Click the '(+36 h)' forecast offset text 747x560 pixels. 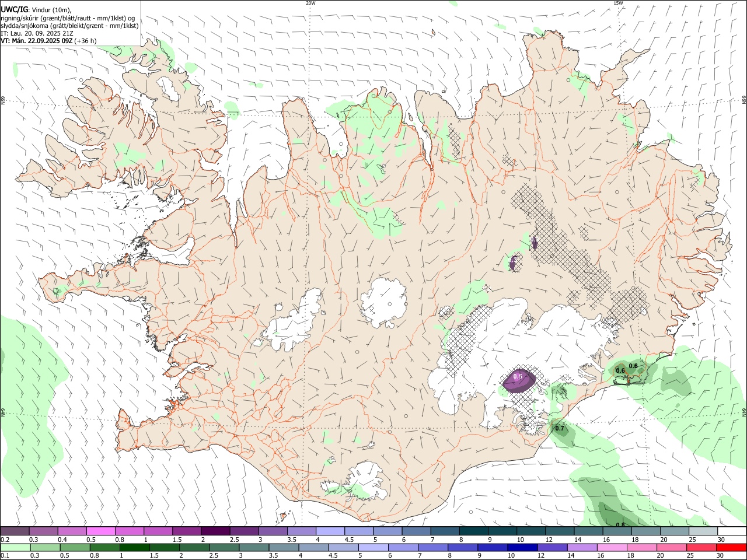[x=85, y=41]
